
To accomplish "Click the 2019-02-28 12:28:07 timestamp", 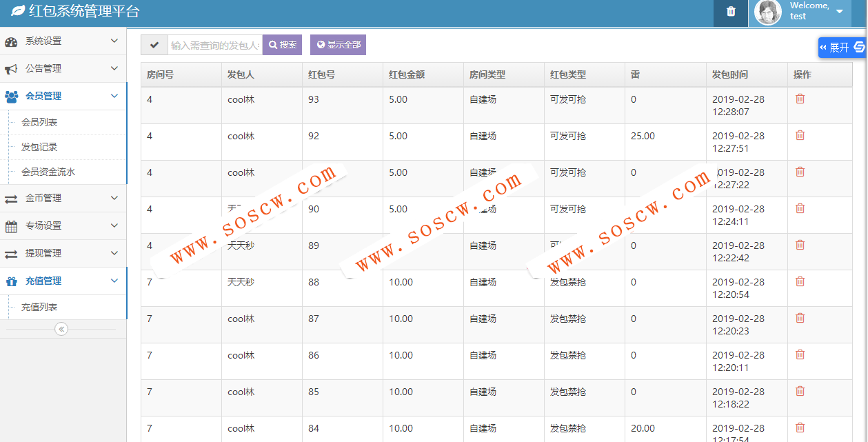I will pyautogui.click(x=738, y=106).
